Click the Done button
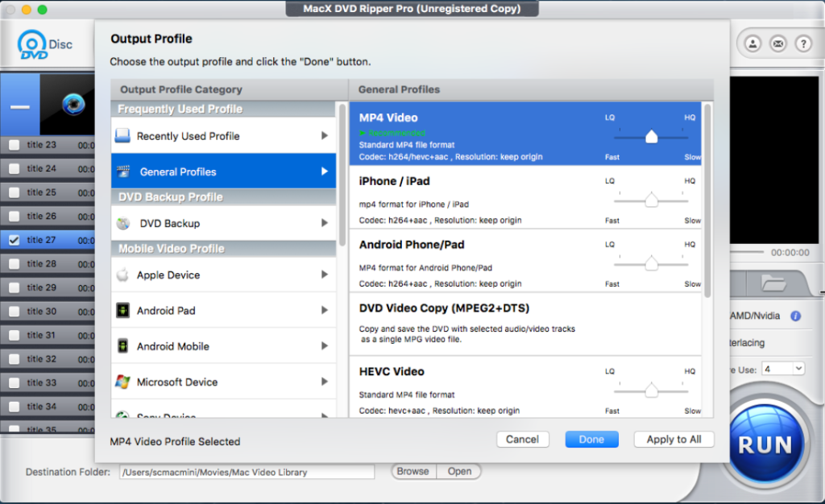Screen dimensions: 825x504 [591, 440]
